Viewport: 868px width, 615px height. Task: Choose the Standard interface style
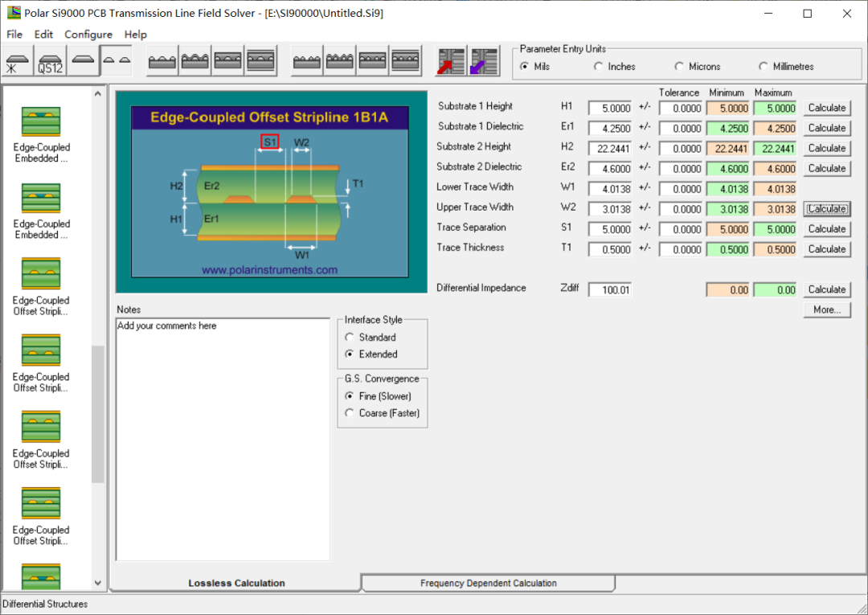(350, 338)
